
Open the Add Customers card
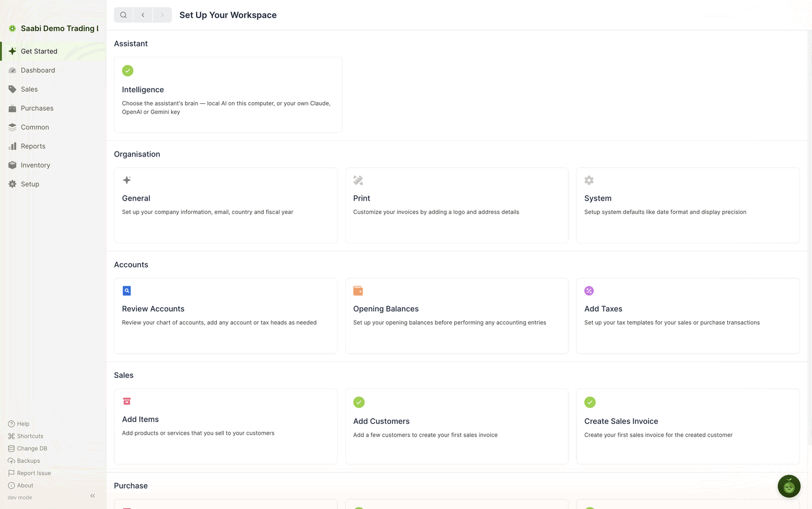pyautogui.click(x=456, y=426)
